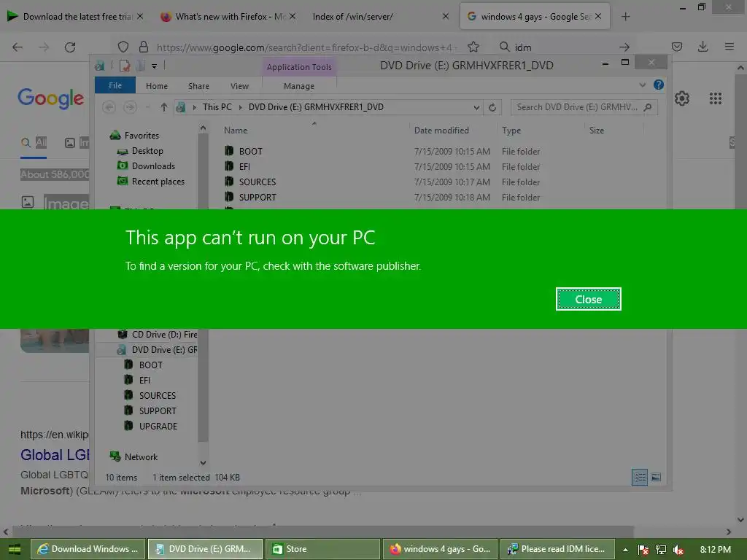Image resolution: width=747 pixels, height=560 pixels.
Task: Click the muted volume tray icon
Action: (678, 550)
